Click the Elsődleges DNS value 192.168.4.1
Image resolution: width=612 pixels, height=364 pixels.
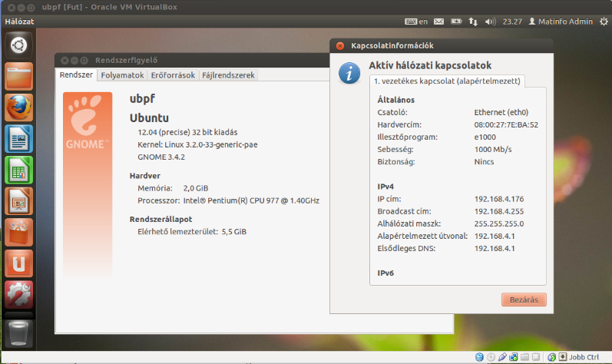click(x=495, y=249)
